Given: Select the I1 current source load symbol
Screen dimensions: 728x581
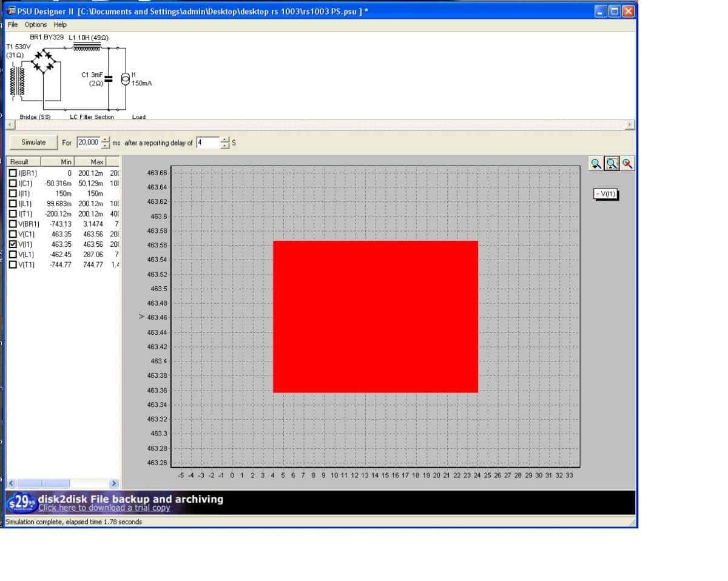Looking at the screenshot, I should coord(126,78).
